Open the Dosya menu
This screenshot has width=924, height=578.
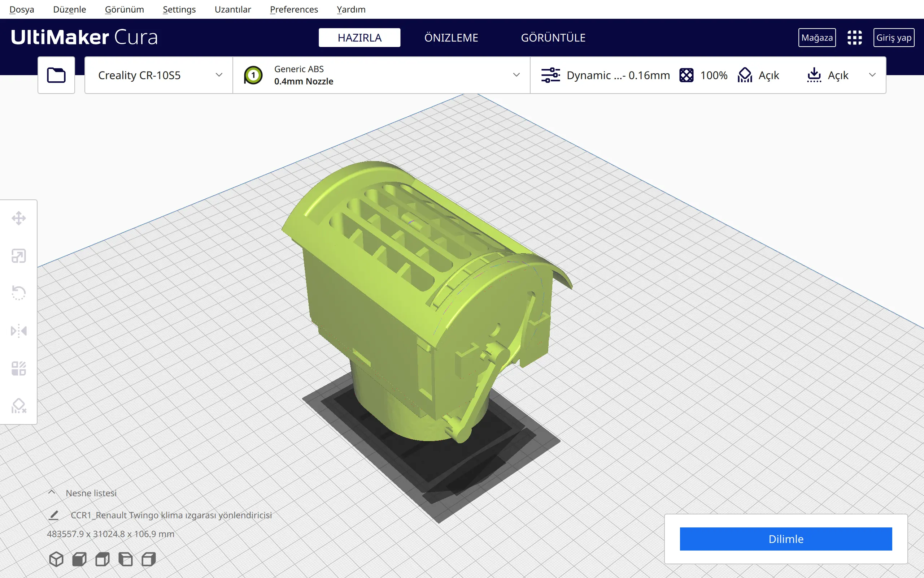tap(22, 9)
